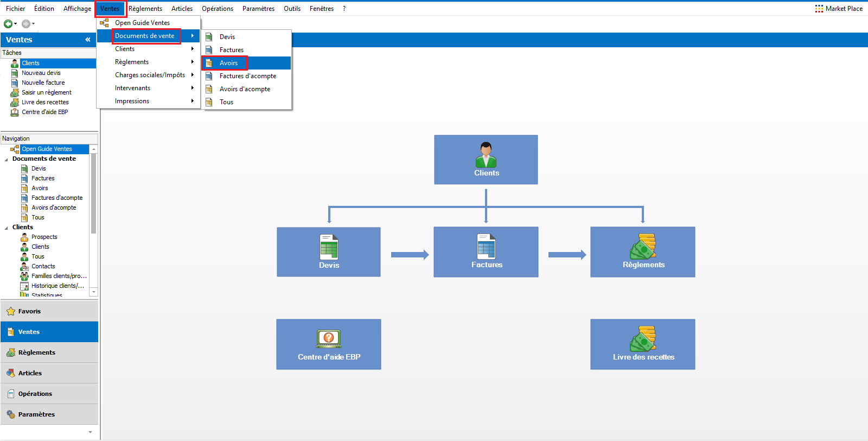The image size is (868, 441).
Task: Open the Ventes section in the sidebar
Action: click(x=49, y=332)
